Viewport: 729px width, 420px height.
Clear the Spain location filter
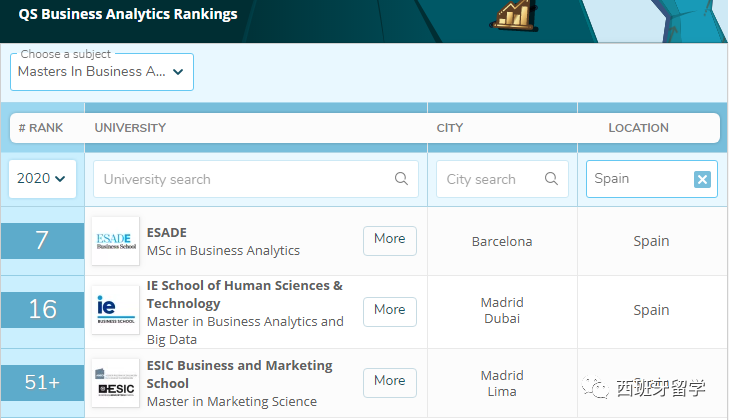(702, 179)
